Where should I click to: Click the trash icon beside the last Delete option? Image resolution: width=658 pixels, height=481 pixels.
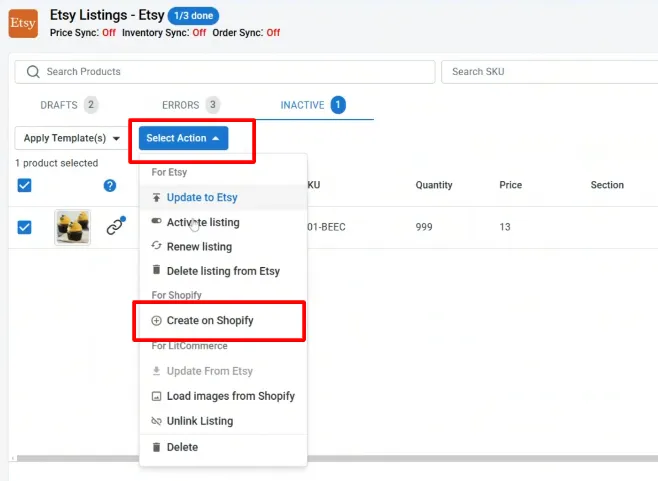coord(156,447)
